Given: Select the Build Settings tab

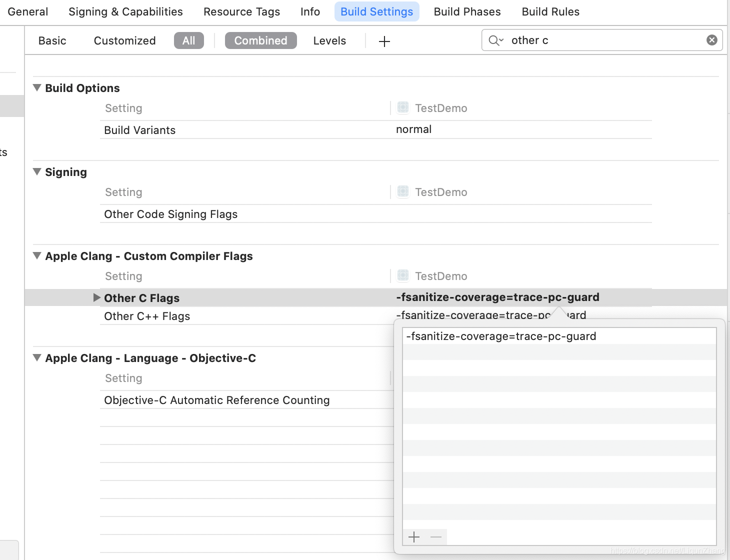Looking at the screenshot, I should pyautogui.click(x=377, y=11).
